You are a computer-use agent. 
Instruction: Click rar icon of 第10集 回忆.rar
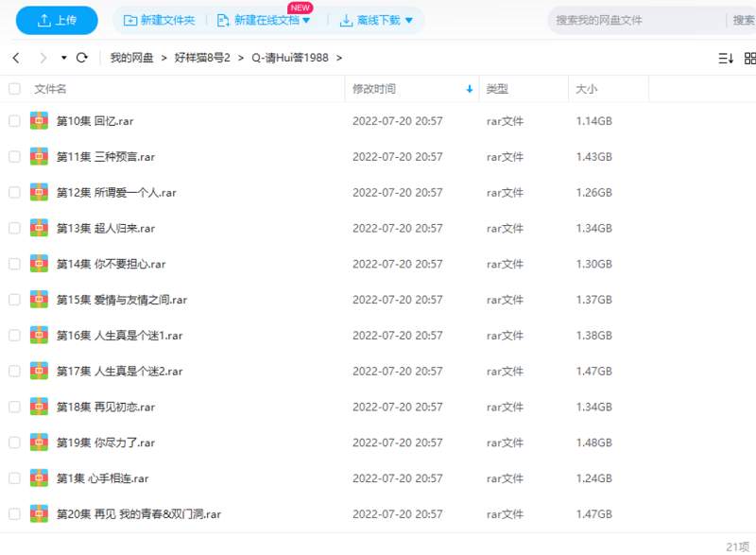39,121
